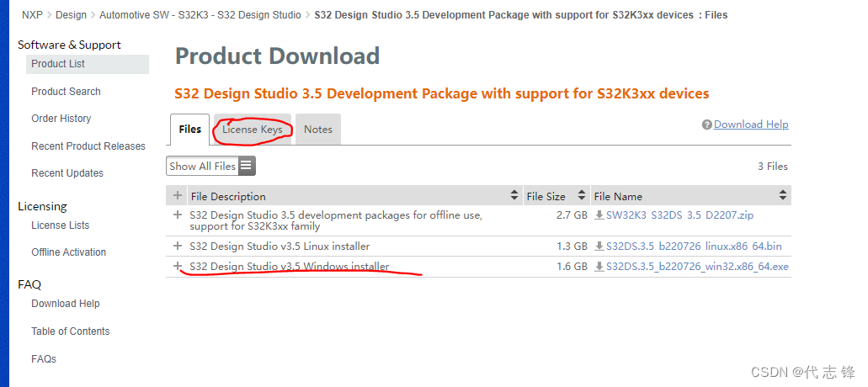Viewport: 868px width, 387px height.
Task: Expand the offline development packages row
Action: click(177, 215)
